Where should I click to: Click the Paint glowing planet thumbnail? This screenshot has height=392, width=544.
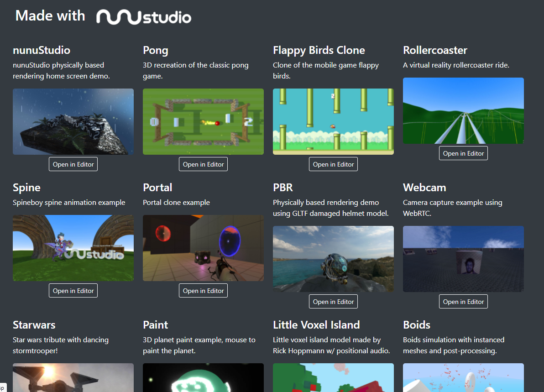[203, 377]
